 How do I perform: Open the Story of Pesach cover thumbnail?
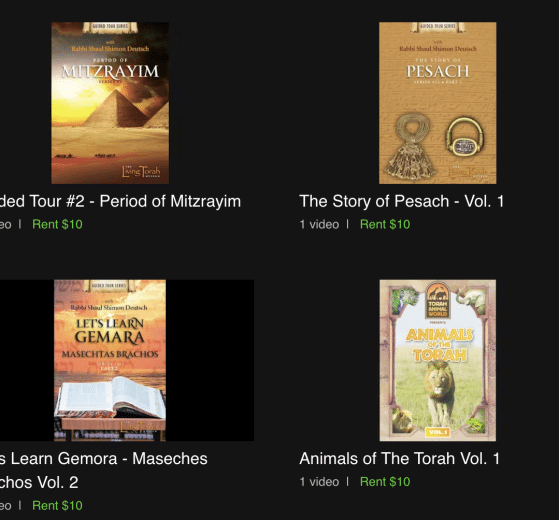click(x=437, y=103)
